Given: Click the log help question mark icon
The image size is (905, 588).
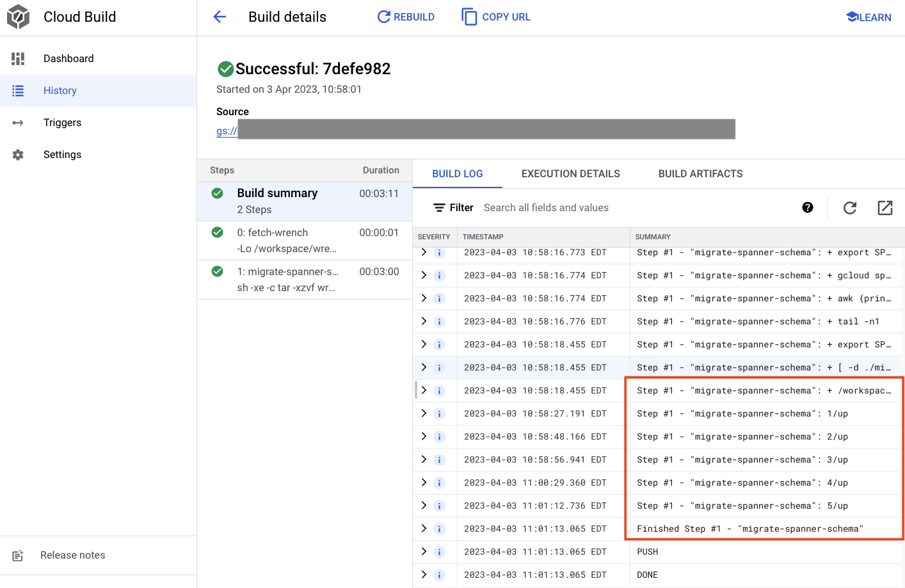Looking at the screenshot, I should 808,207.
